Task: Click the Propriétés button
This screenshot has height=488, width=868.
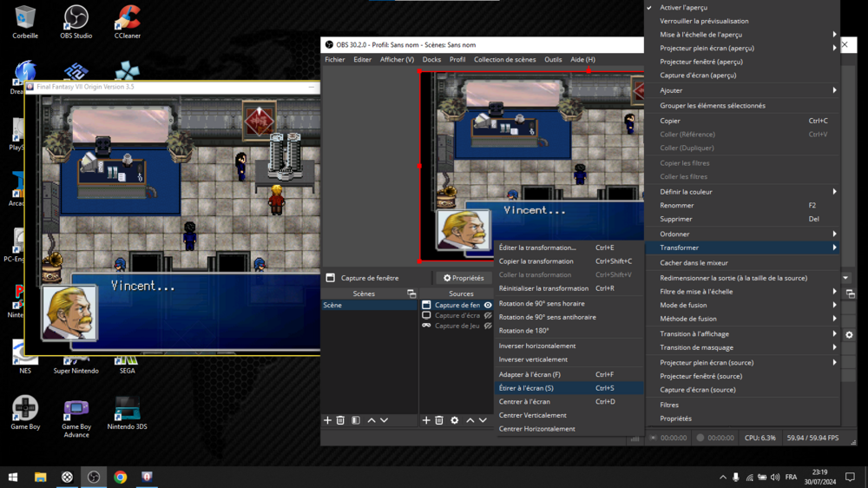Action: pyautogui.click(x=464, y=279)
